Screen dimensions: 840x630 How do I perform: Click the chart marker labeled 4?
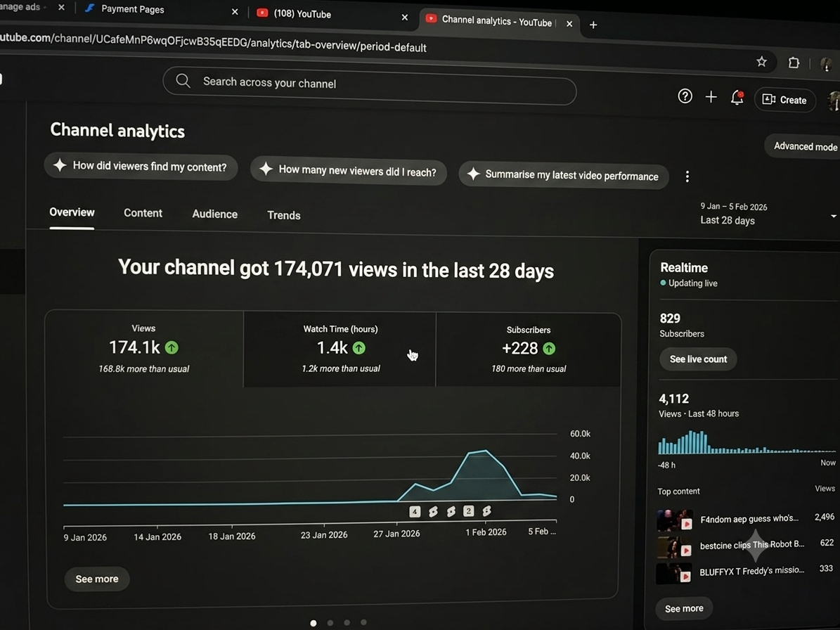415,512
